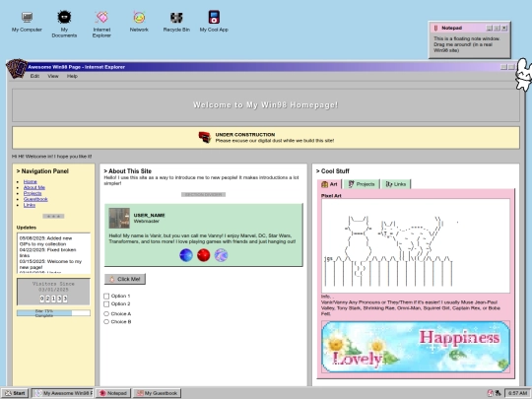Click the Updates news list box
This screenshot has width=532, height=399.
[53, 253]
